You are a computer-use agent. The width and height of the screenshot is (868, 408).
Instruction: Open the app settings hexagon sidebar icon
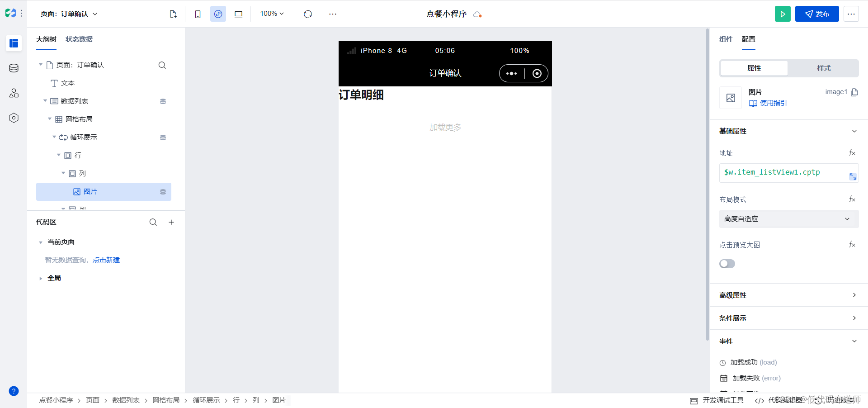[14, 118]
